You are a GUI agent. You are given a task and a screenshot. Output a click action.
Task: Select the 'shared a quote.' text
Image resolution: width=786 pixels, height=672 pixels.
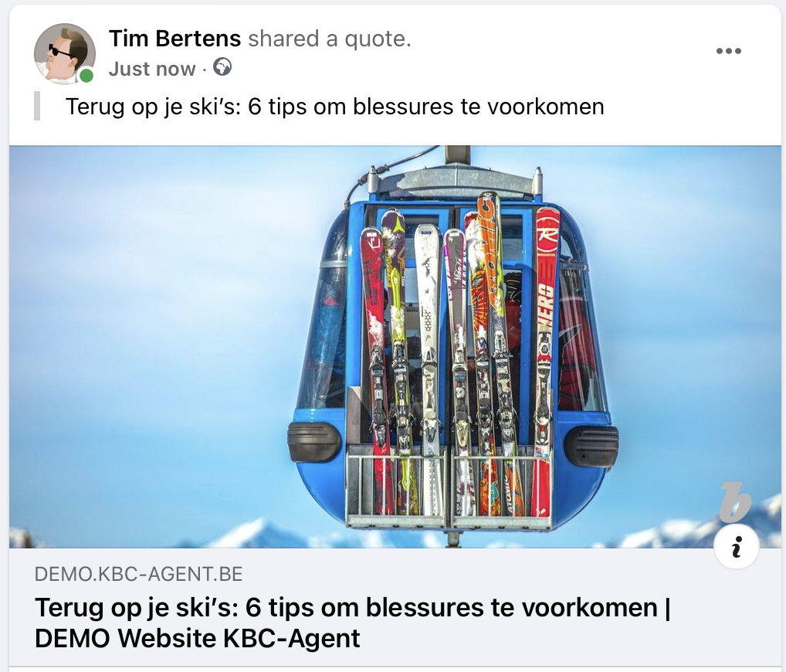pyautogui.click(x=330, y=39)
